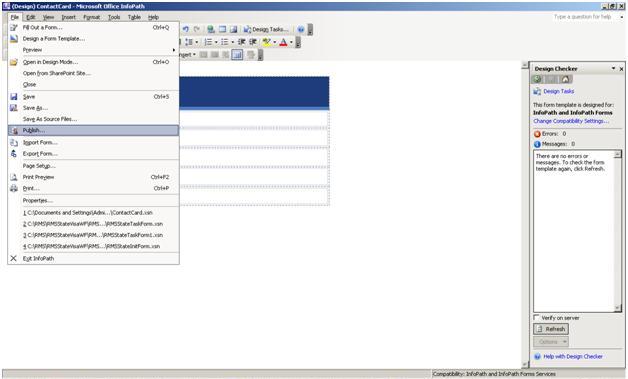Expand the Preview submenu
Image resolution: width=628 pixels, height=379 pixels.
pyautogui.click(x=93, y=50)
